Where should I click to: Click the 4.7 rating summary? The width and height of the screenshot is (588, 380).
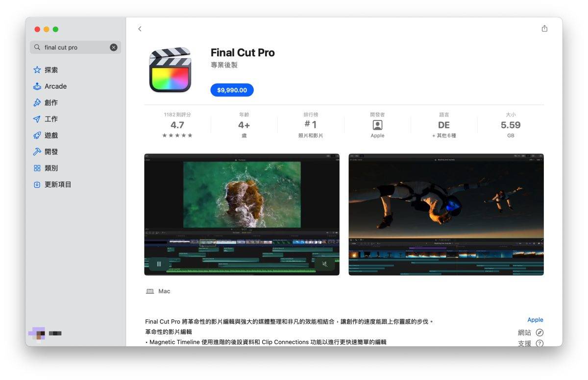click(x=177, y=125)
